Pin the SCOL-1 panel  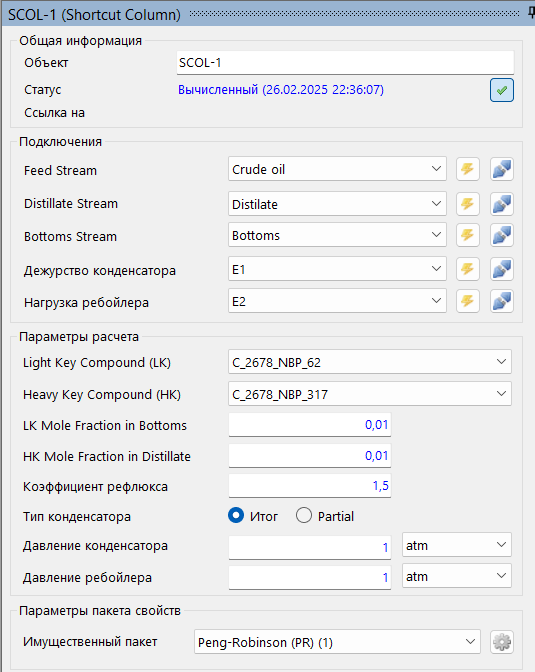click(531, 14)
